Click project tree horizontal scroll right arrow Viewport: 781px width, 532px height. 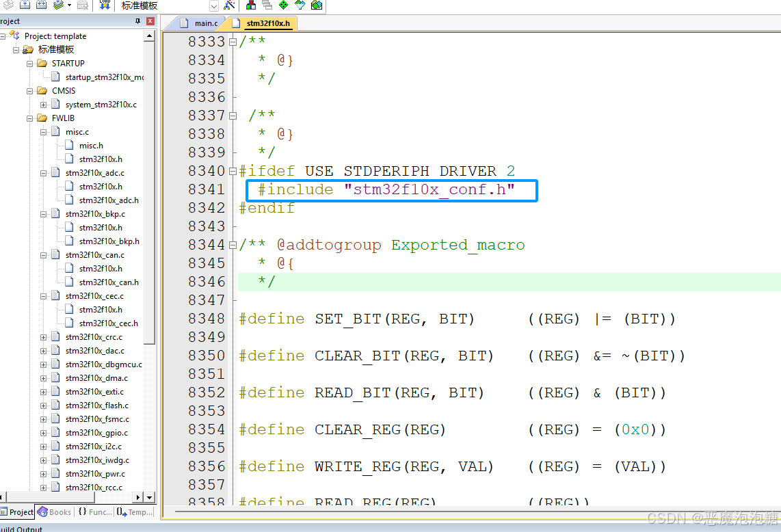coord(138,497)
